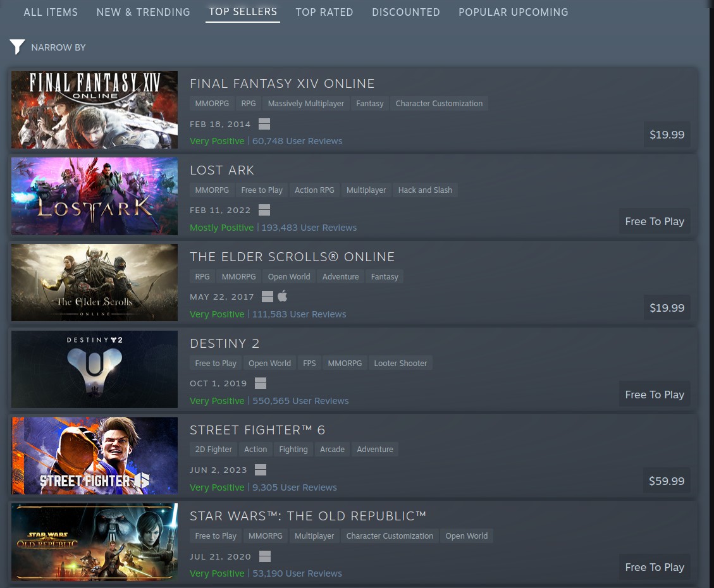Click the Action RPG tag

coord(314,190)
